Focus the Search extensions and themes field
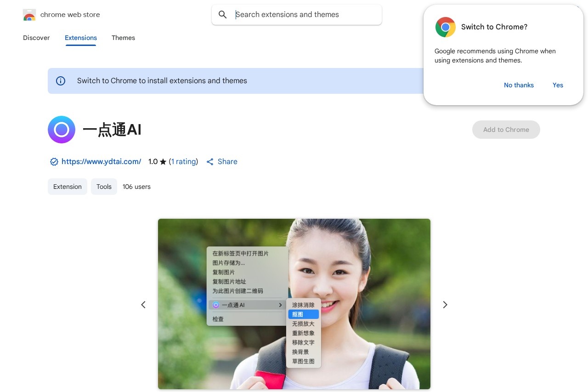 [x=303, y=15]
